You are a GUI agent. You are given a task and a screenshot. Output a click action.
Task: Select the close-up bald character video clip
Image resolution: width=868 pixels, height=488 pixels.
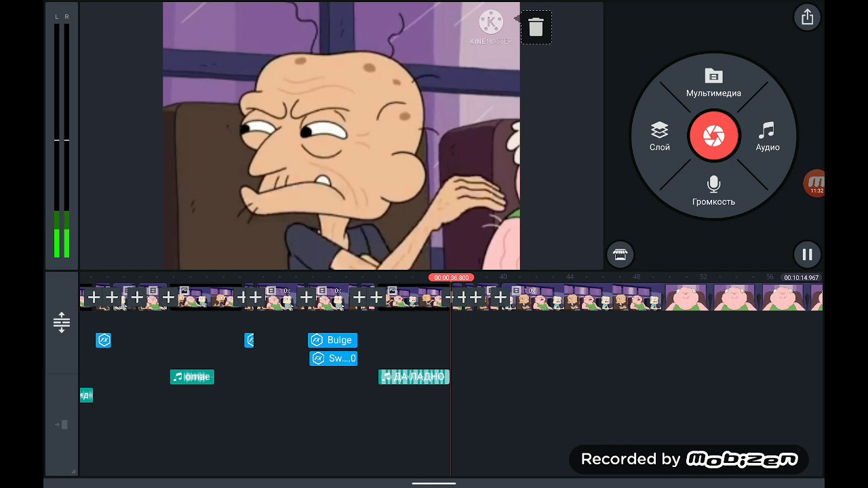click(743, 298)
